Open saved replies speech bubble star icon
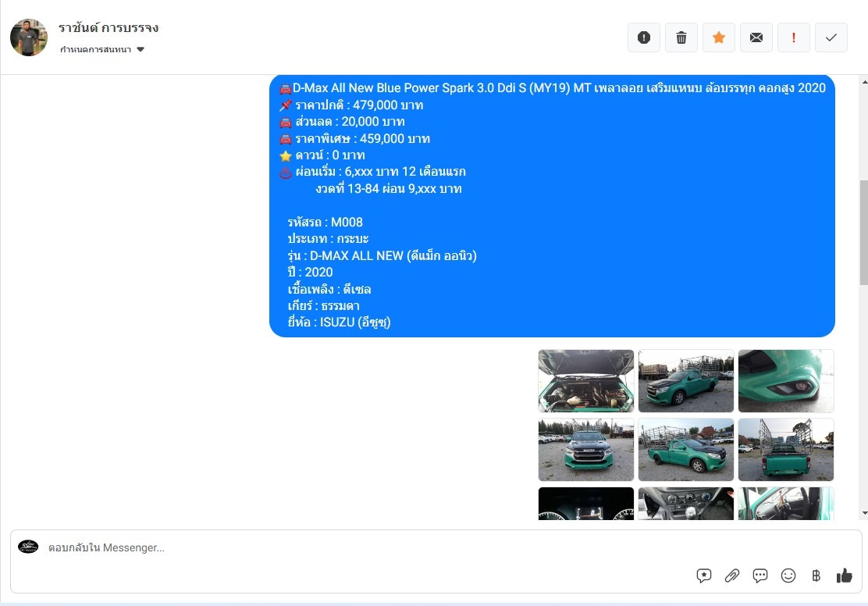This screenshot has height=606, width=868. click(x=703, y=576)
